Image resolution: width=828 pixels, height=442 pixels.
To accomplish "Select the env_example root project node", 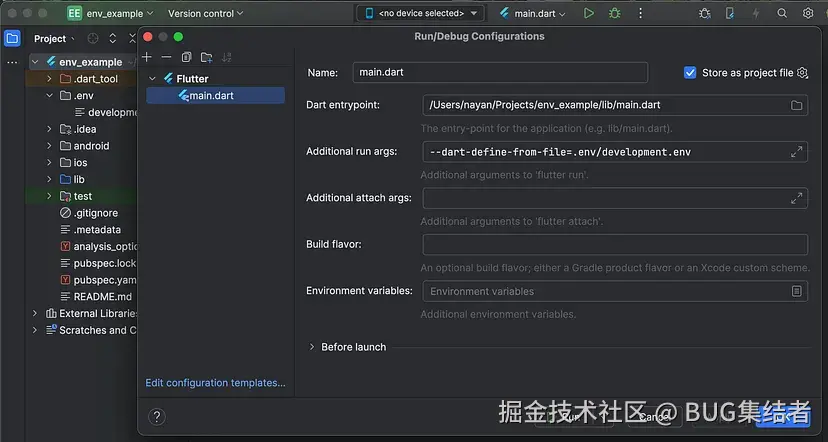I will 91,62.
